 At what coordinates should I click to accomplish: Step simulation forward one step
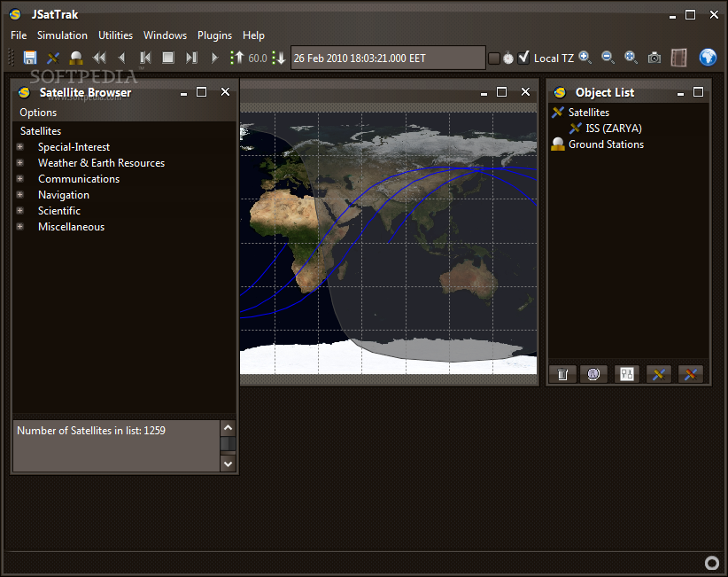point(191,58)
